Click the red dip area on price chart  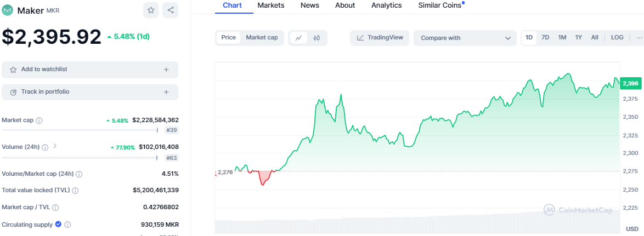tap(265, 177)
